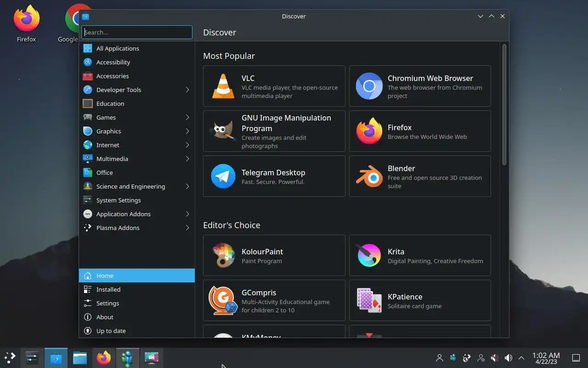The height and width of the screenshot is (368, 588).
Task: Open the Firefox card in Most Popular
Action: 420,131
